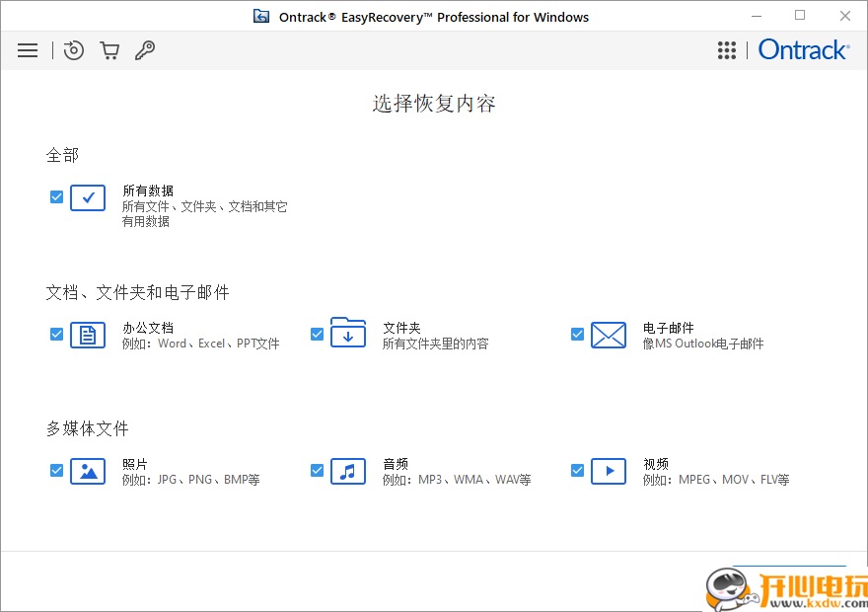Image resolution: width=868 pixels, height=612 pixels.
Task: Click the 电子邮件 envelope icon
Action: pos(609,335)
